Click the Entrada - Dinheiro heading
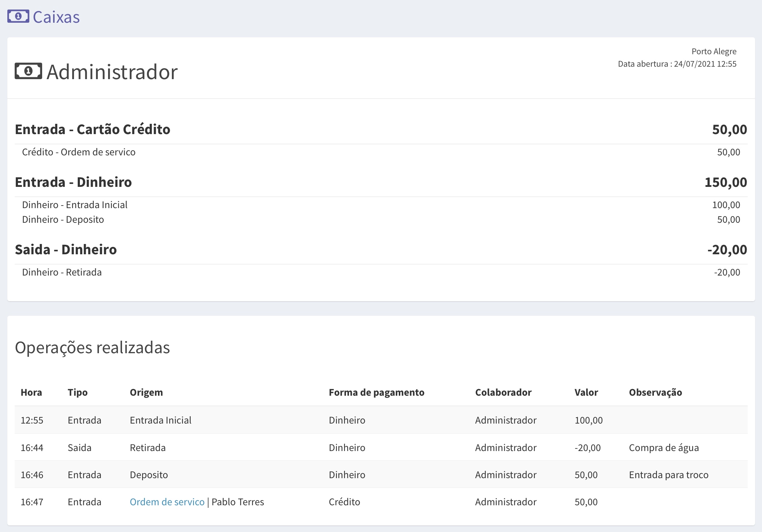Image resolution: width=762 pixels, height=532 pixels. coord(73,182)
